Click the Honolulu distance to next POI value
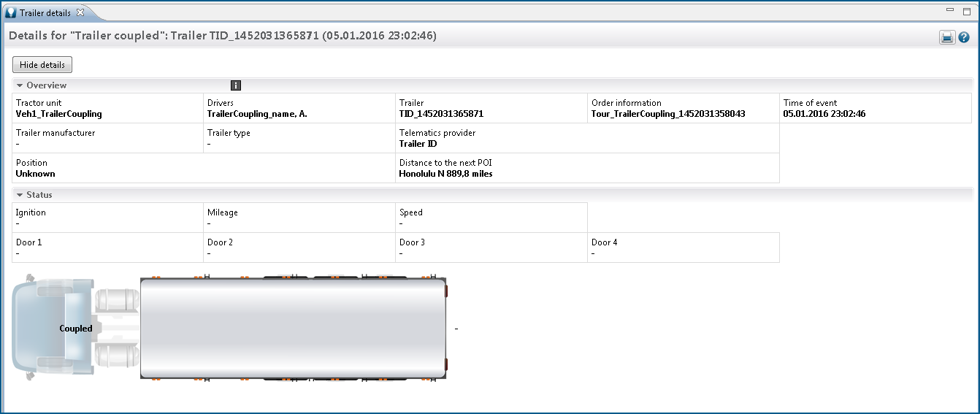 [x=445, y=174]
